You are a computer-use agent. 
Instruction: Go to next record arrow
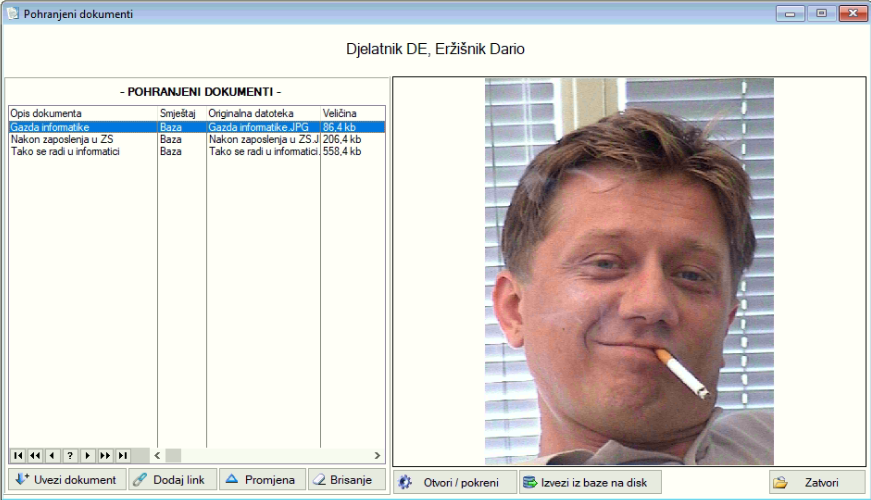point(87,456)
